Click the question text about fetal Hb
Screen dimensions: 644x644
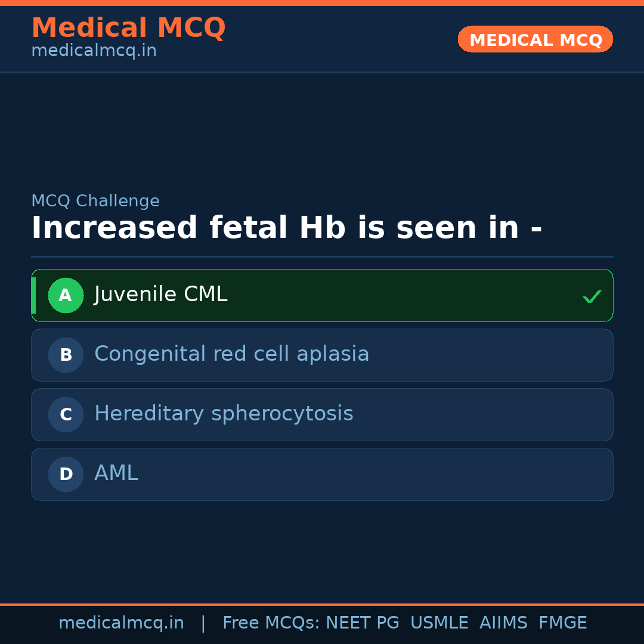tap(286, 228)
